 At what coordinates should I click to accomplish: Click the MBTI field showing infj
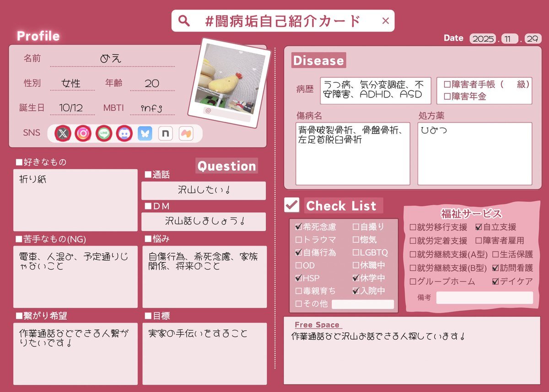click(152, 108)
